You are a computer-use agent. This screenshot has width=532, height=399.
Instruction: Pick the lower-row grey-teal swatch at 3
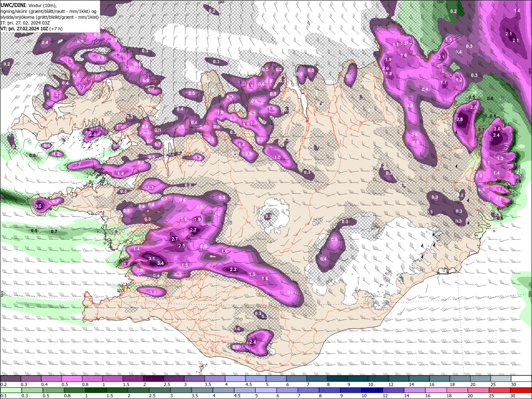pos(181,390)
